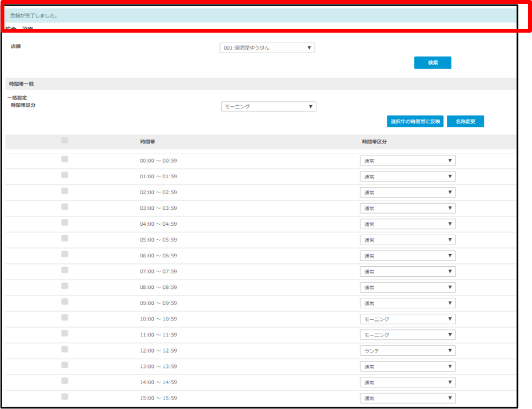Check the 07:00 ~ 07:59 row checkbox
The width and height of the screenshot is (532, 409).
(65, 270)
